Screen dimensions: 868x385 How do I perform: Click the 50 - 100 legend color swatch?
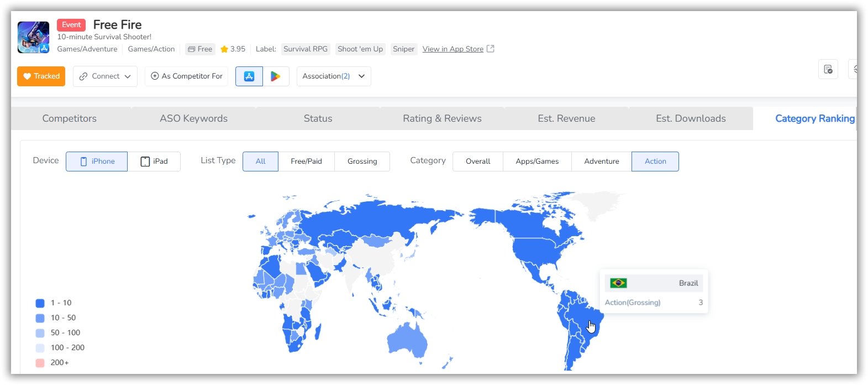pos(40,333)
